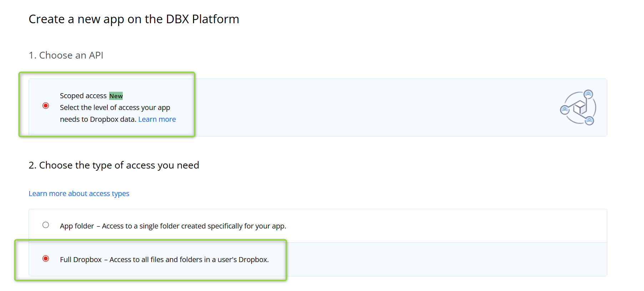Select the App folder radio button
644x291 pixels.
[x=46, y=225]
